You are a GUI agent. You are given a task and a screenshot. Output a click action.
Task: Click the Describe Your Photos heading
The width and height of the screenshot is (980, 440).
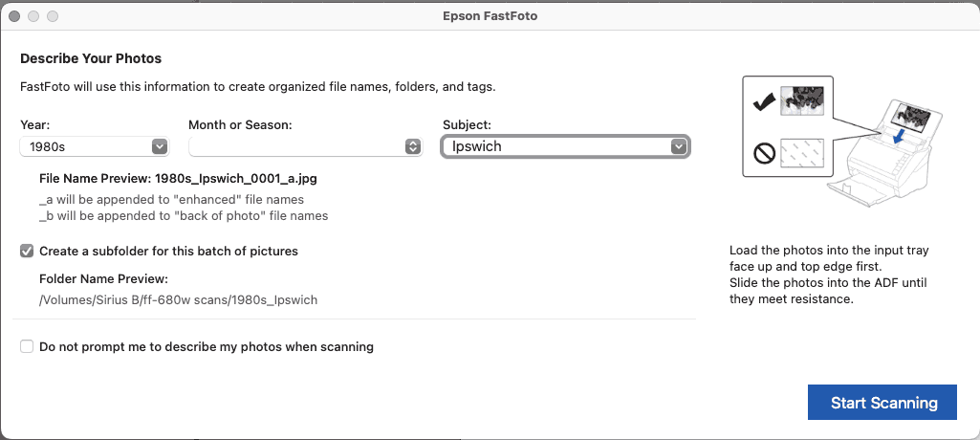[x=91, y=58]
